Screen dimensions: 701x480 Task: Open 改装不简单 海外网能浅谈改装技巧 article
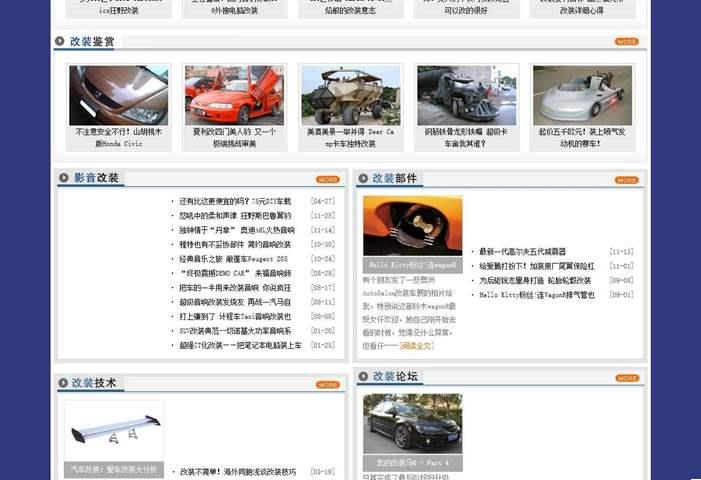pos(237,472)
